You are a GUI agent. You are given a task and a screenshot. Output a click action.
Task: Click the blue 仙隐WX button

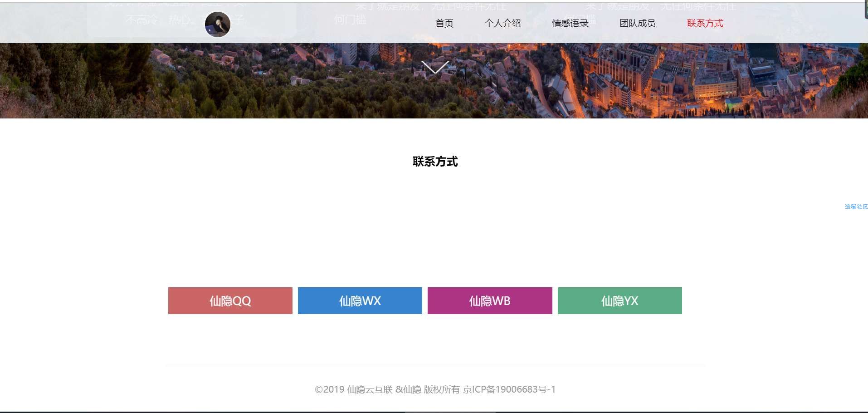[360, 300]
